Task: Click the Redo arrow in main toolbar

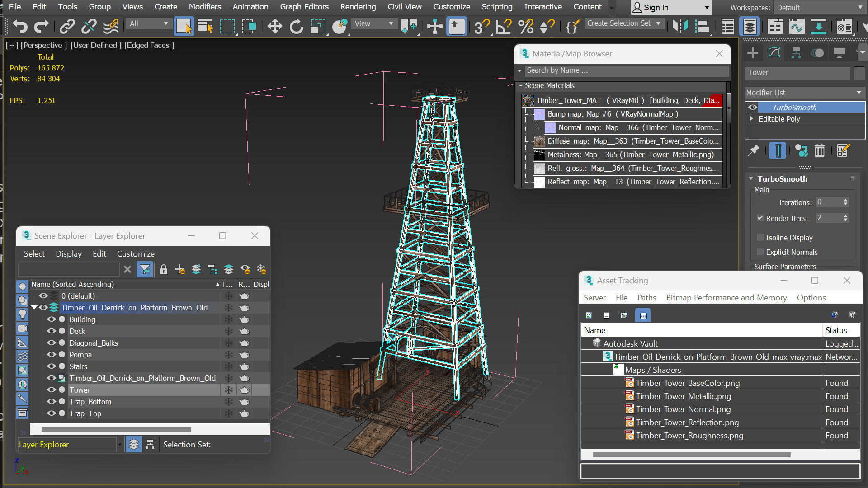Action: (x=42, y=26)
